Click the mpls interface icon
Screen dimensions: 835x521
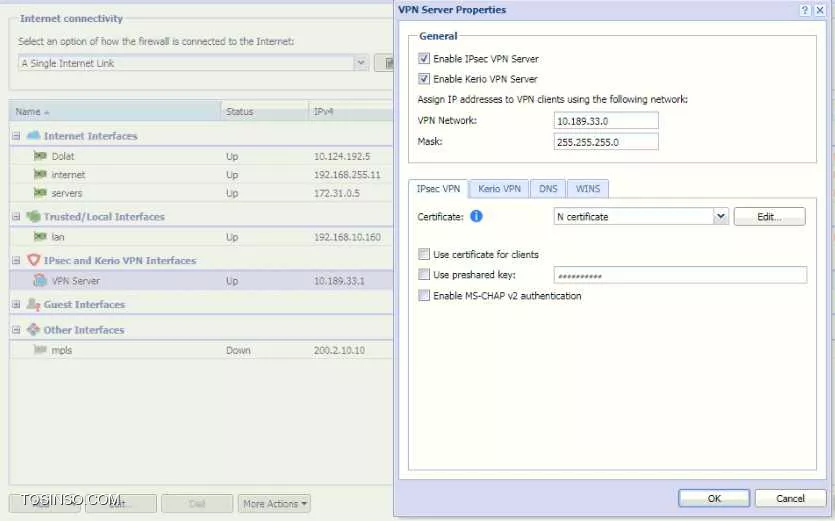pyautogui.click(x=40, y=349)
